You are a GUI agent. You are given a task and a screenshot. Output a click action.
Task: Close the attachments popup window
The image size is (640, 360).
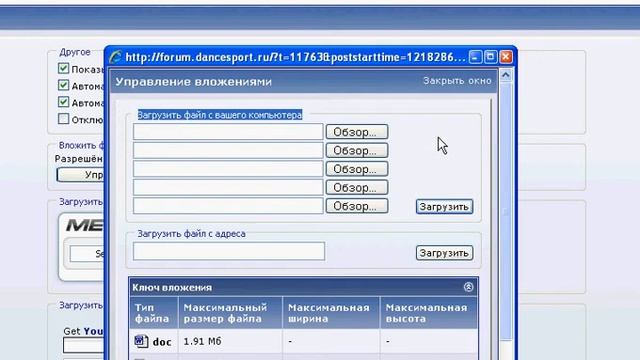[506, 57]
